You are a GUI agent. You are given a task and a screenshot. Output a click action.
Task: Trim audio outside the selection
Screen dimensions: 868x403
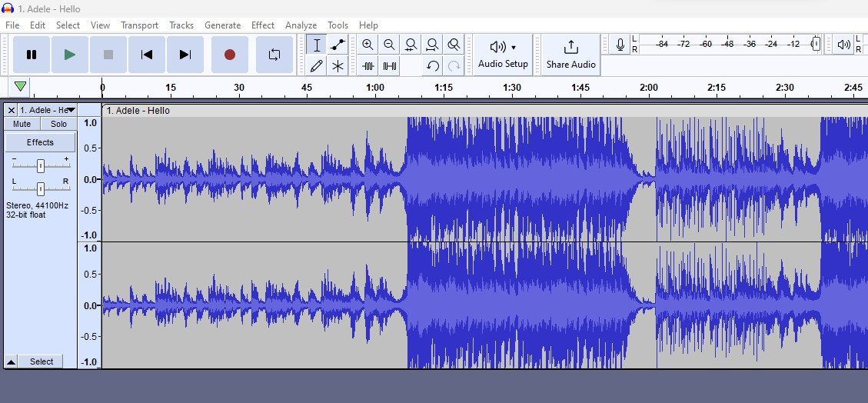pyautogui.click(x=367, y=66)
